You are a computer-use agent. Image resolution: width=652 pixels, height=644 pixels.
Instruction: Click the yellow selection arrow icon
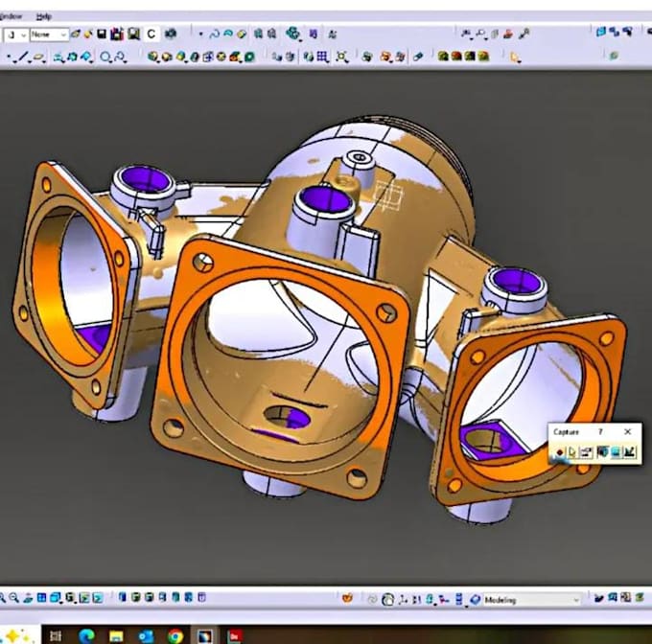(515, 57)
